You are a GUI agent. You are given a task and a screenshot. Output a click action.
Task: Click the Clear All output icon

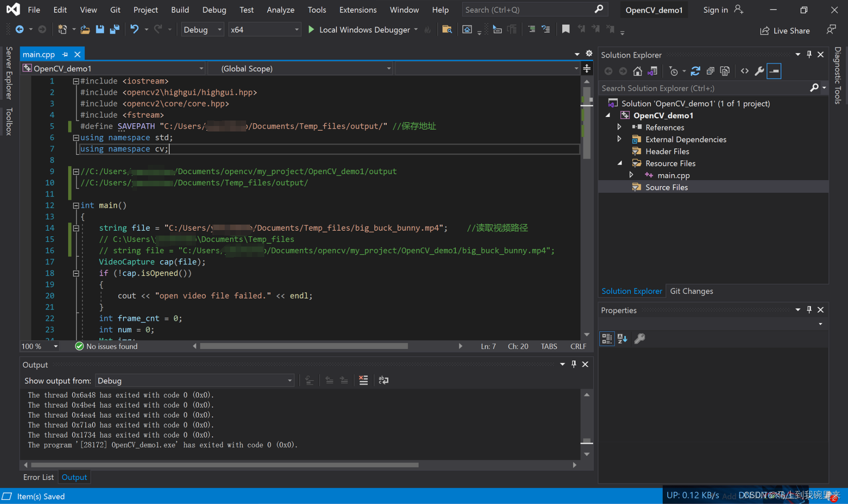click(363, 380)
